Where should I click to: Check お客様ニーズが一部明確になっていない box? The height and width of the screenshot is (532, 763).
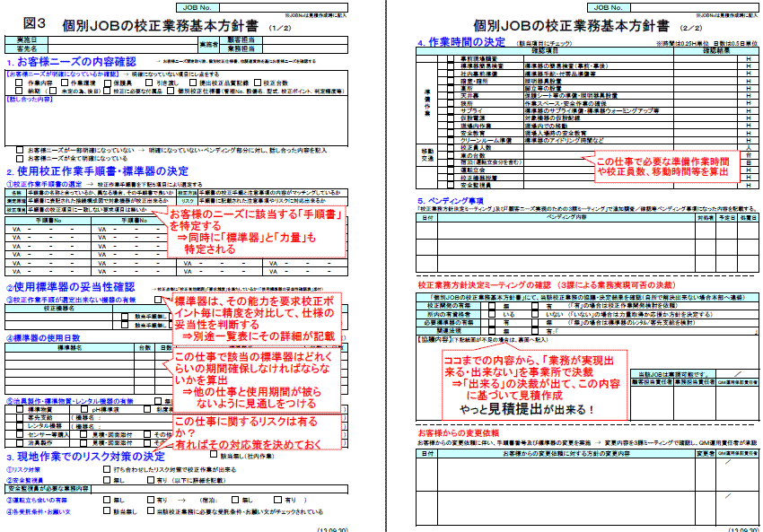20,150
